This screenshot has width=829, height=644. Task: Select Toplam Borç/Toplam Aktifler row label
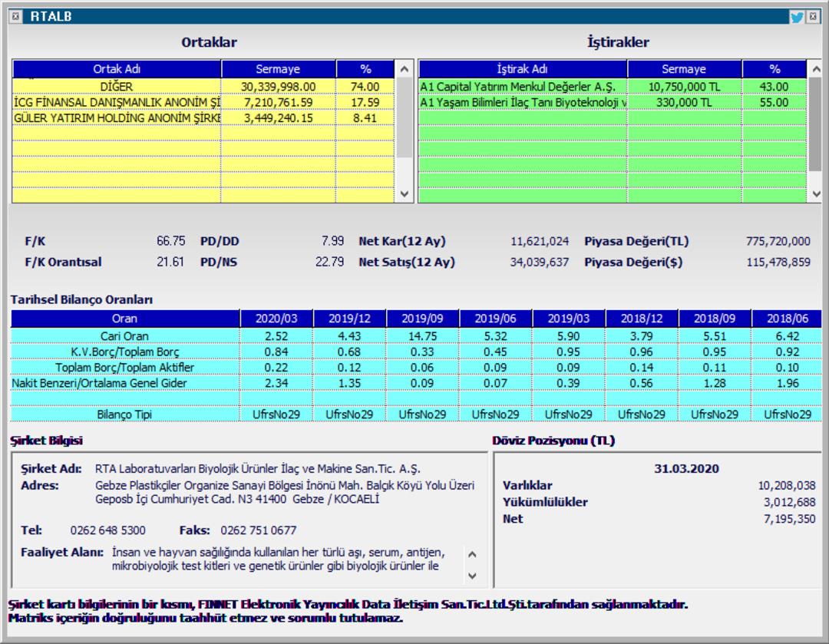[125, 368]
